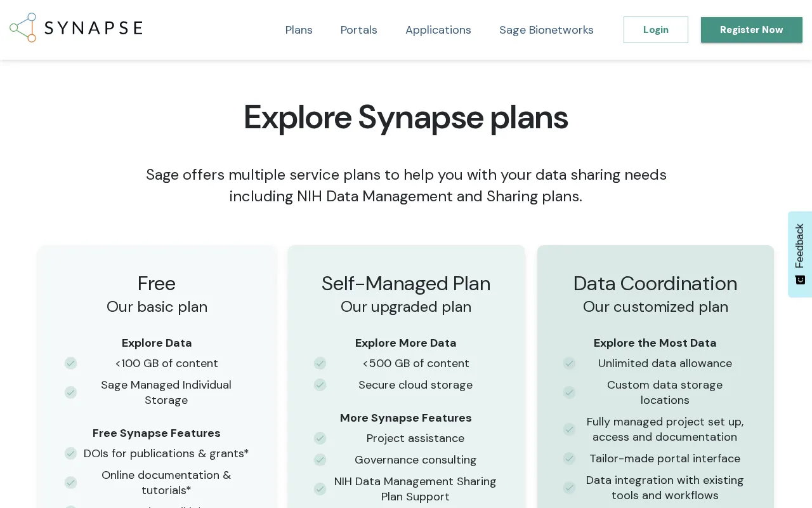The height and width of the screenshot is (508, 812).
Task: Click checkmark beside <500 GB of content
Action: click(320, 363)
